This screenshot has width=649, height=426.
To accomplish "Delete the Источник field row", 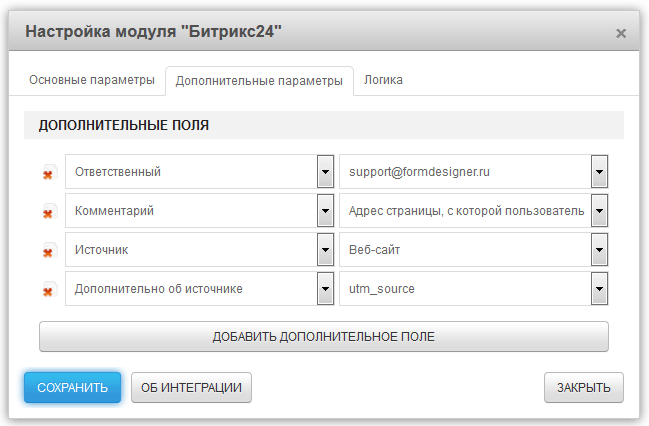I will (x=48, y=251).
